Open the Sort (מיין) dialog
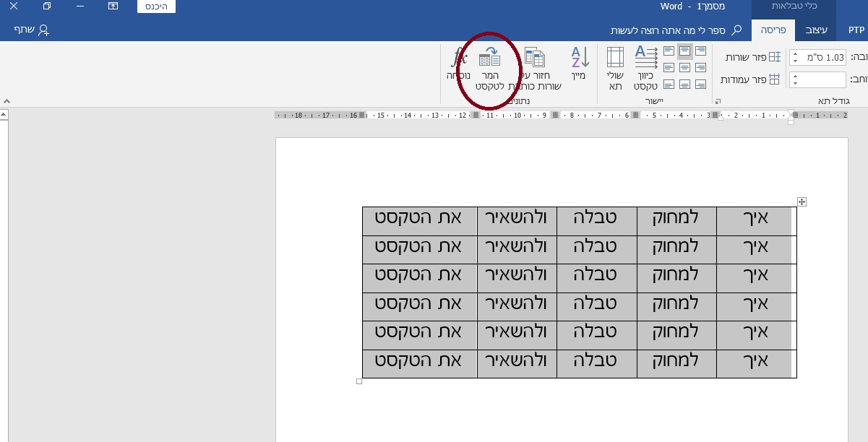Viewport: 868px width, 442px height. [x=577, y=58]
